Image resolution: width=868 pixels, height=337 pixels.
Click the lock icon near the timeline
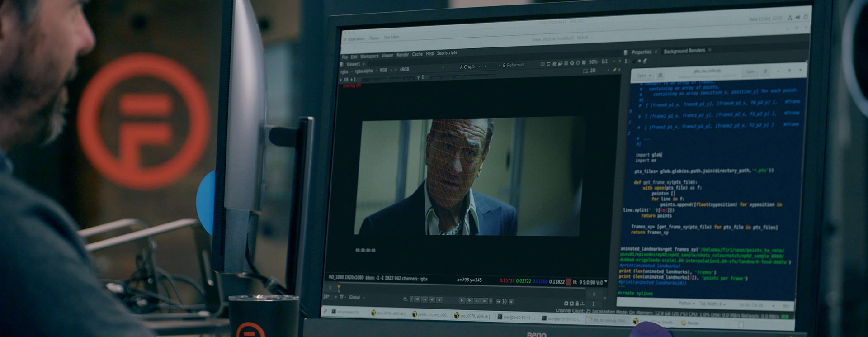point(577,304)
